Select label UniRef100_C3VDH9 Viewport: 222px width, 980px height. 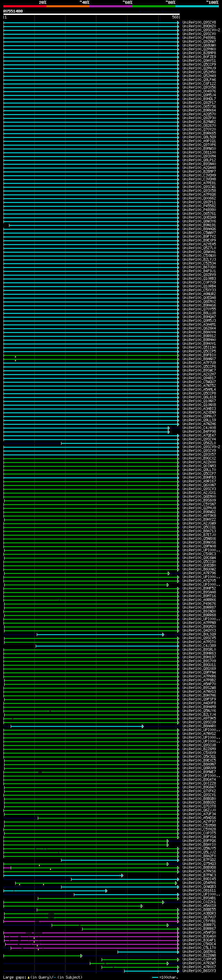click(x=199, y=175)
